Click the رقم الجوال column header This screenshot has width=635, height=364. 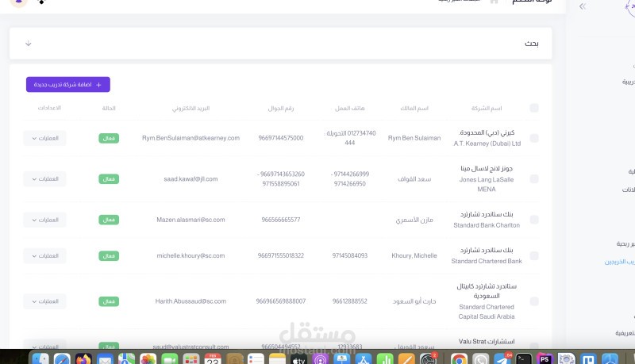point(281,108)
